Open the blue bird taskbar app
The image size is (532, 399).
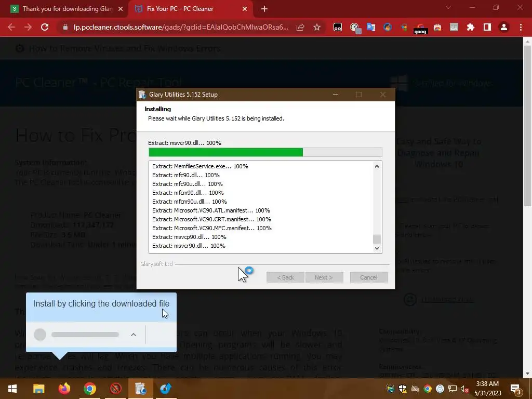[166, 389]
